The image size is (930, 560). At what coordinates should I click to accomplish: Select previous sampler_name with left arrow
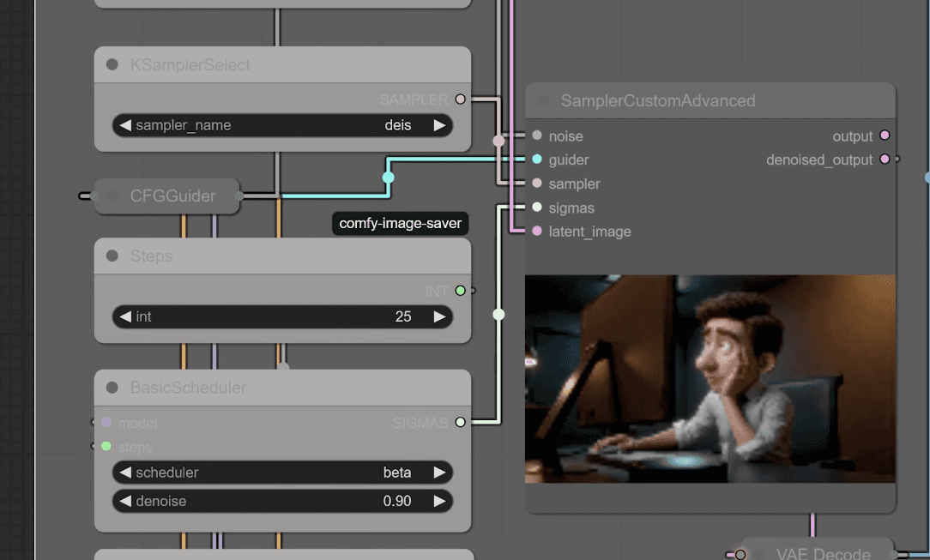tap(125, 125)
